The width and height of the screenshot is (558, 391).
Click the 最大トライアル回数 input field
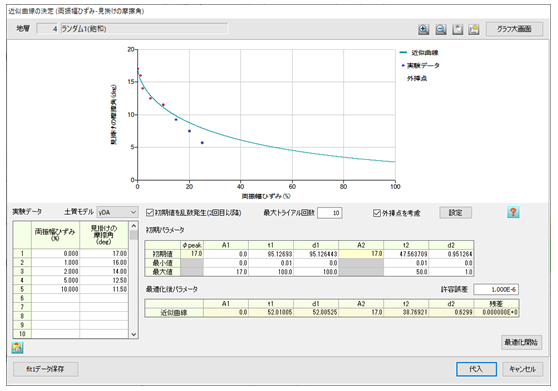(x=330, y=213)
